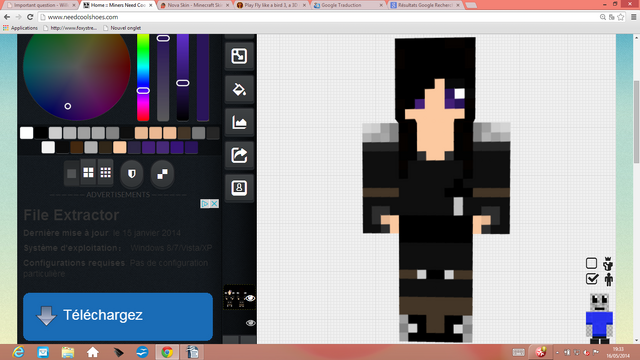Click the rainbow hue slider bar
Screen dimensions: 640x360
pyautogui.click(x=143, y=78)
